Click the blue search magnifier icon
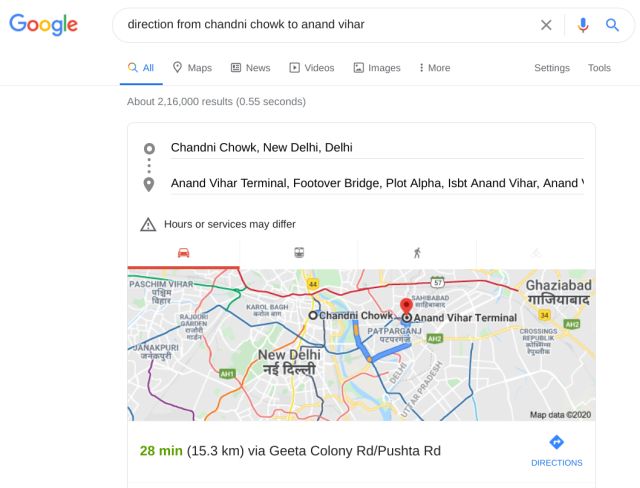Image resolution: width=640 pixels, height=488 pixels. (612, 25)
